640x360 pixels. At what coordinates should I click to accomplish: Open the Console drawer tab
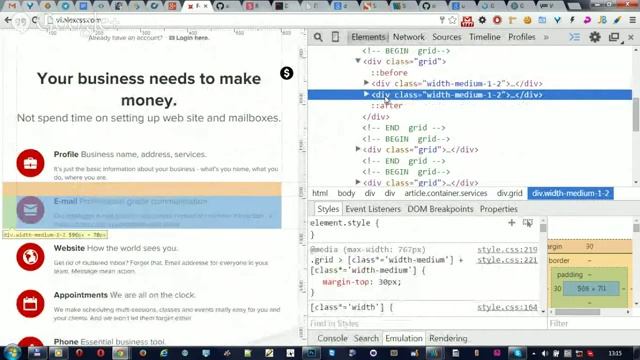[332, 338]
